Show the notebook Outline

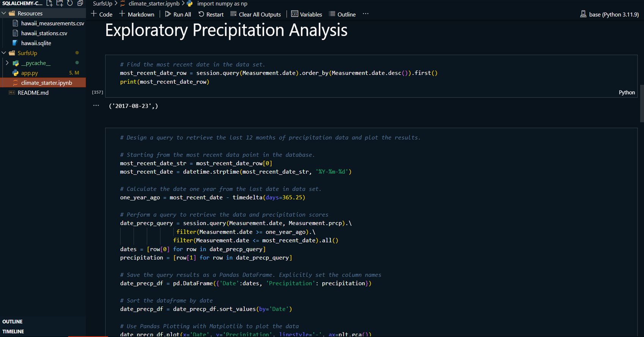coord(342,14)
